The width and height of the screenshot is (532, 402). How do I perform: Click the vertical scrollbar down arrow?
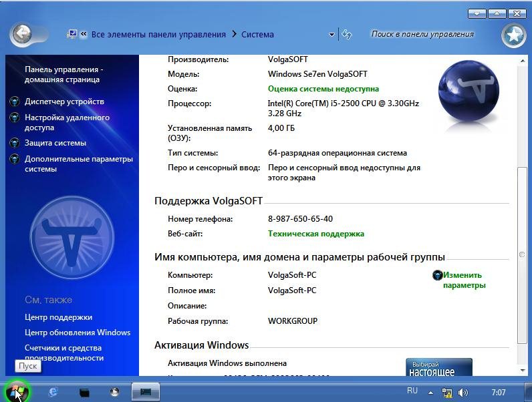tap(521, 371)
